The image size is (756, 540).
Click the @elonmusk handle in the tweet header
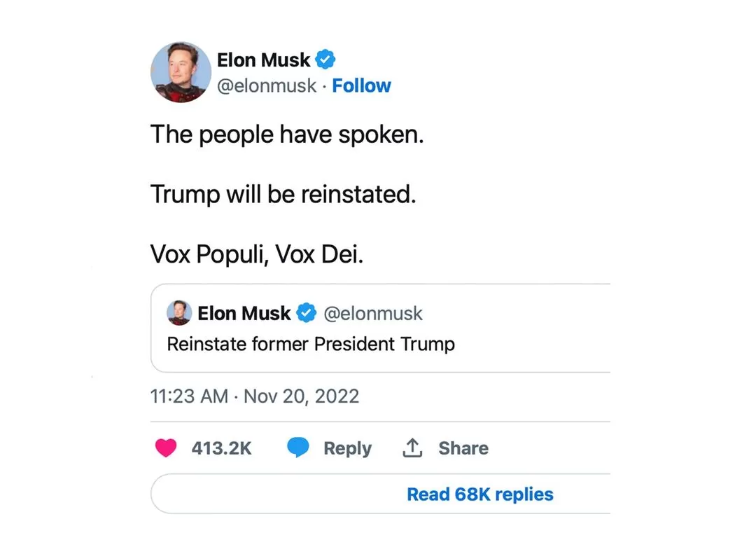[x=267, y=86]
